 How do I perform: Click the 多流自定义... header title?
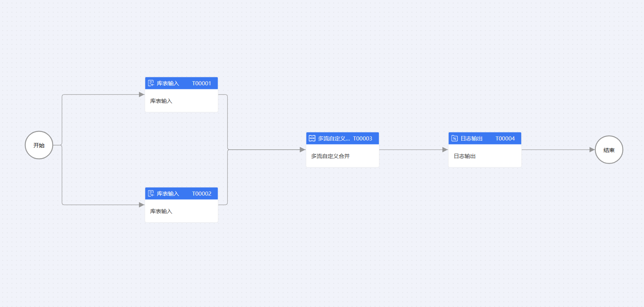click(334, 139)
